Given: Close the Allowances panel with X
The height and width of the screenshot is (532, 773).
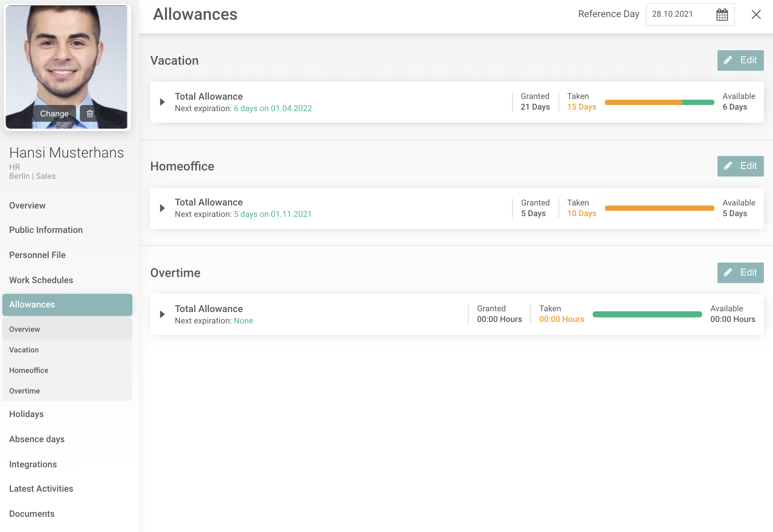Looking at the screenshot, I should point(756,14).
